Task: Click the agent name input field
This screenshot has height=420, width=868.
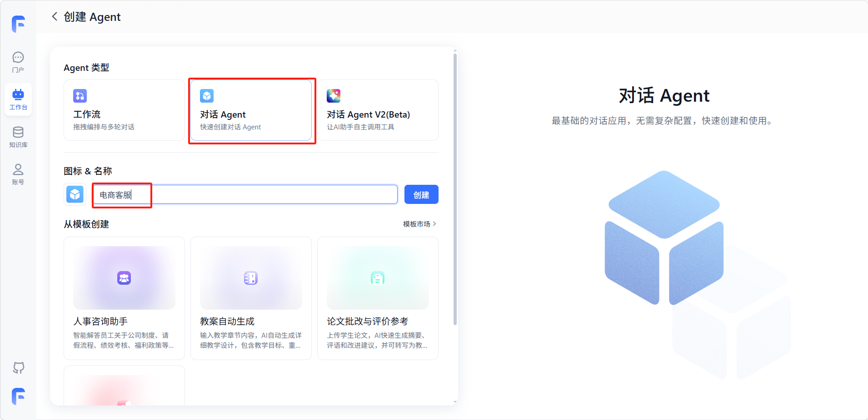Action: tap(264, 195)
